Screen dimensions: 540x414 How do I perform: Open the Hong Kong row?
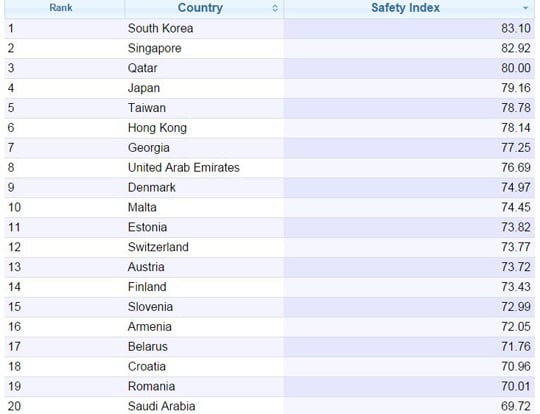tap(270, 128)
